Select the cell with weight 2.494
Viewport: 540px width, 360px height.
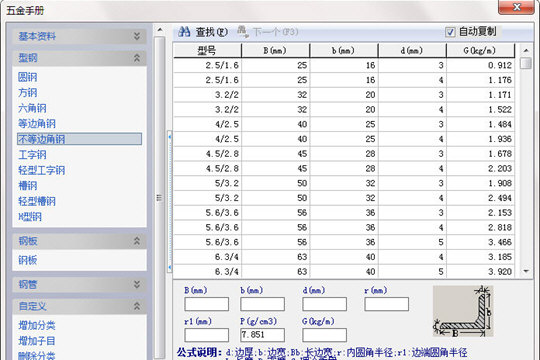pos(480,198)
